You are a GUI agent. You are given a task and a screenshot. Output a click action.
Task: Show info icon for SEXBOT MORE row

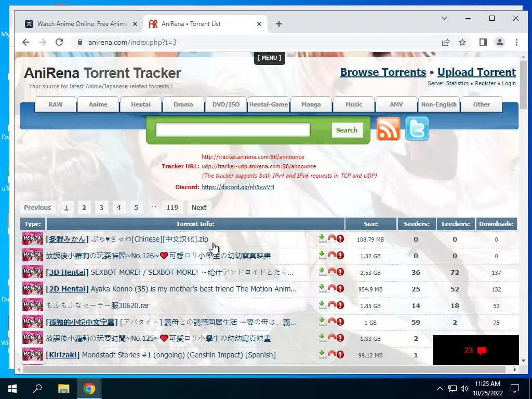coord(340,272)
